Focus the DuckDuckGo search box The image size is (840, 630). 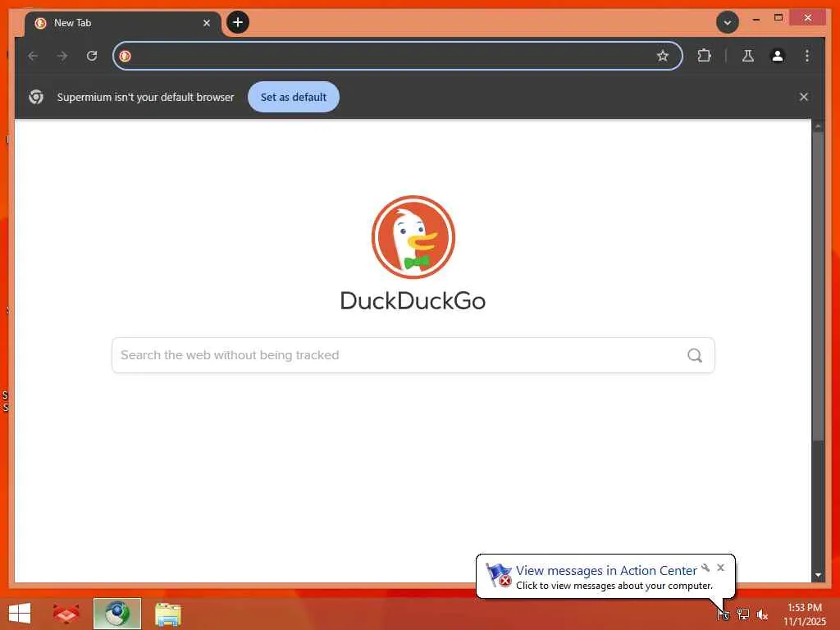point(413,355)
